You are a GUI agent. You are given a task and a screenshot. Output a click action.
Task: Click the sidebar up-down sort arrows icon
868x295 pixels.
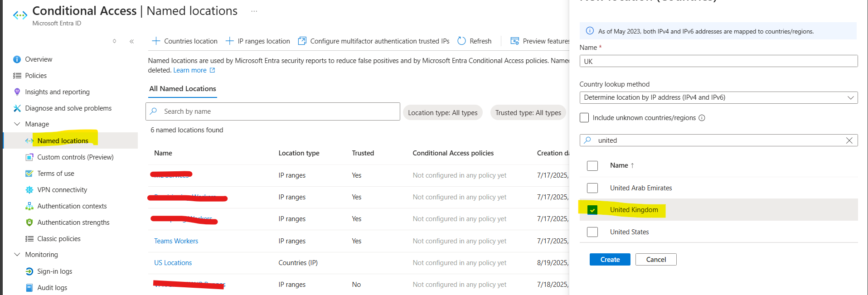coord(114,41)
